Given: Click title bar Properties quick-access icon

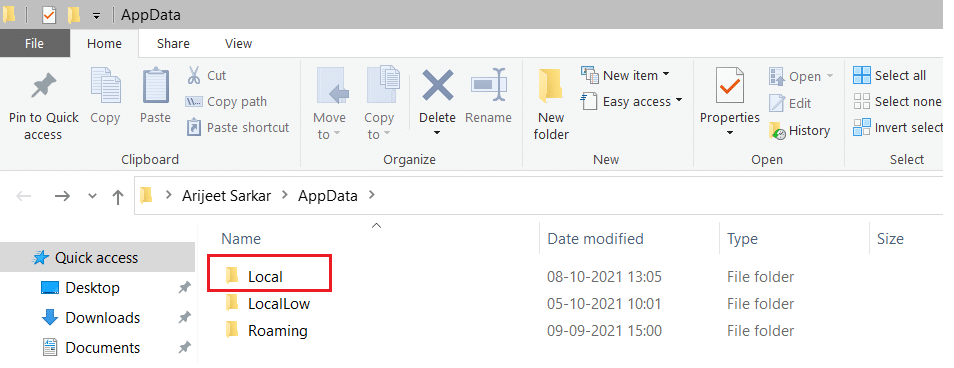Looking at the screenshot, I should (49, 15).
